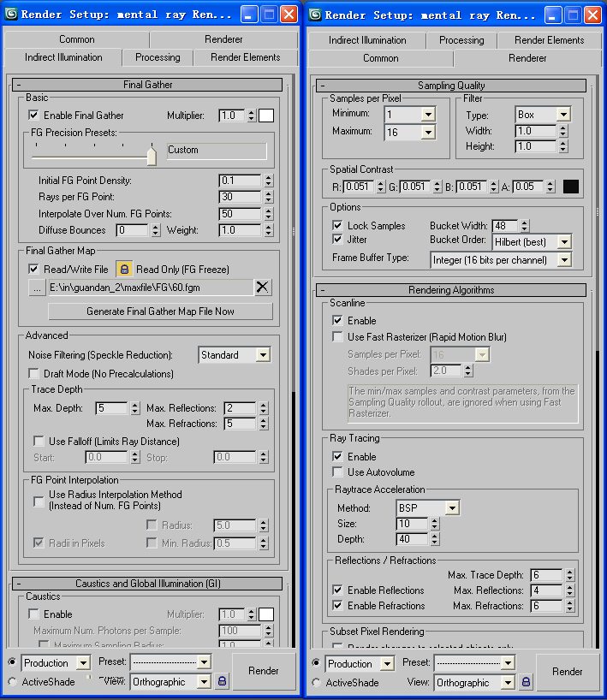607x700 pixels.
Task: Toggle the Enable Reflections checkbox
Action: point(337,590)
